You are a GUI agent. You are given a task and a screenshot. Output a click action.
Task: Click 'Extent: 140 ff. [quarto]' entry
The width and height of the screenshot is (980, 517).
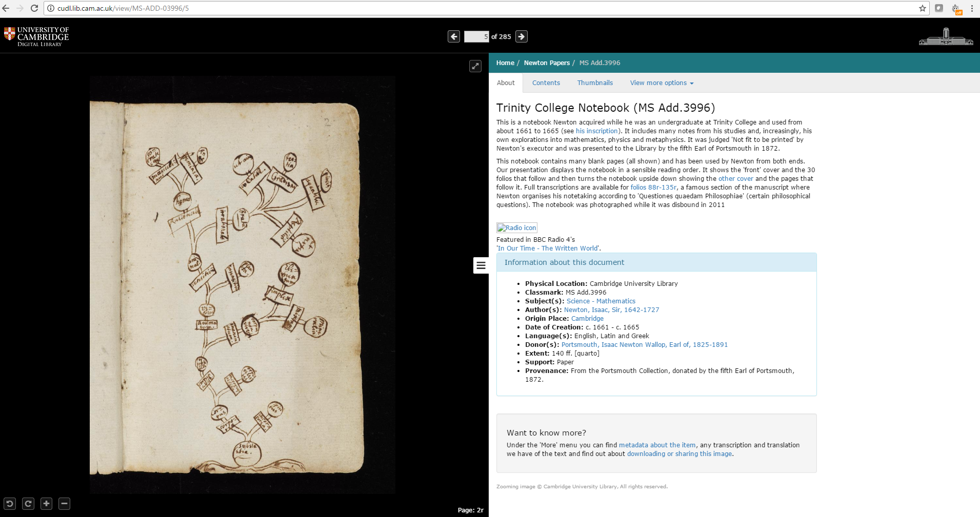[562, 354]
